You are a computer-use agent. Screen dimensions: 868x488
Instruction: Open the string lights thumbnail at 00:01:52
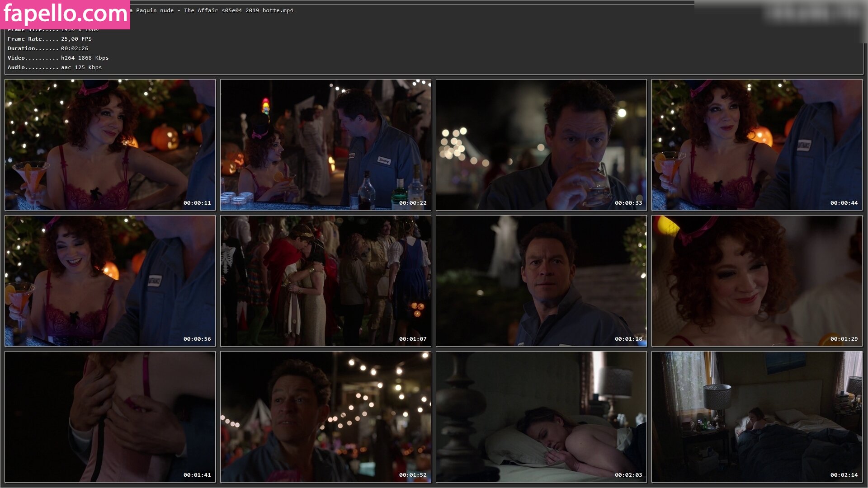click(x=325, y=417)
